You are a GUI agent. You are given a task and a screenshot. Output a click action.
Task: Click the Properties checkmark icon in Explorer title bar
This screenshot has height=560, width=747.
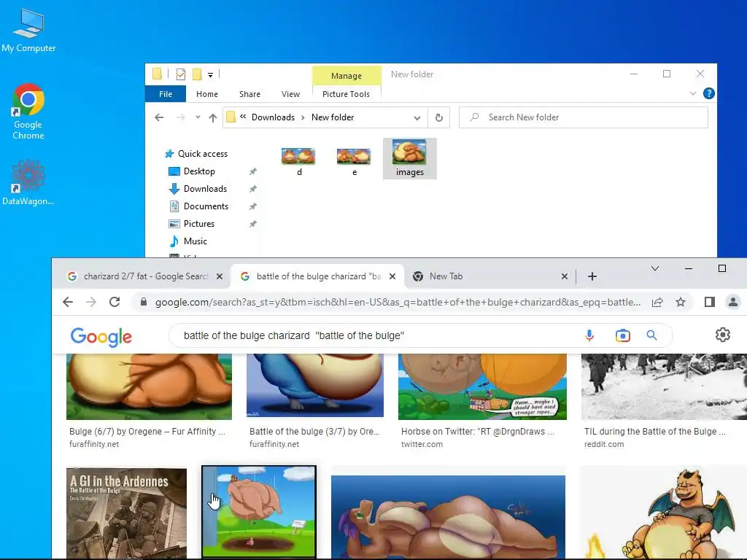(x=181, y=74)
